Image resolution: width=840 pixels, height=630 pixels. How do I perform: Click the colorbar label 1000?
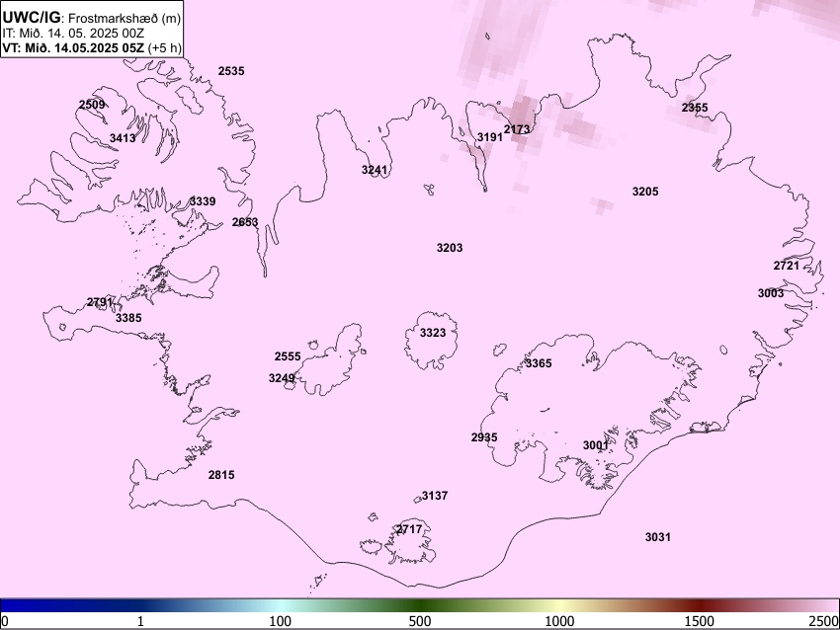coord(559,621)
